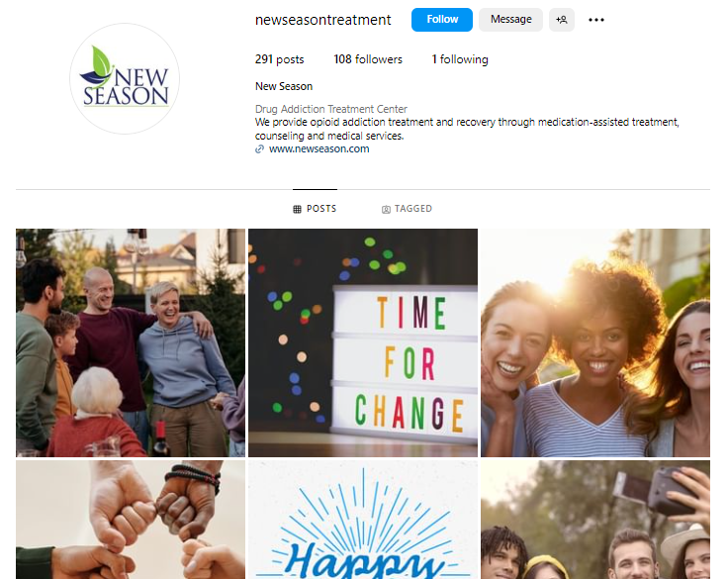Viewport: 728px width, 579px height.
Task: Click the 291 posts count
Action: click(x=280, y=59)
